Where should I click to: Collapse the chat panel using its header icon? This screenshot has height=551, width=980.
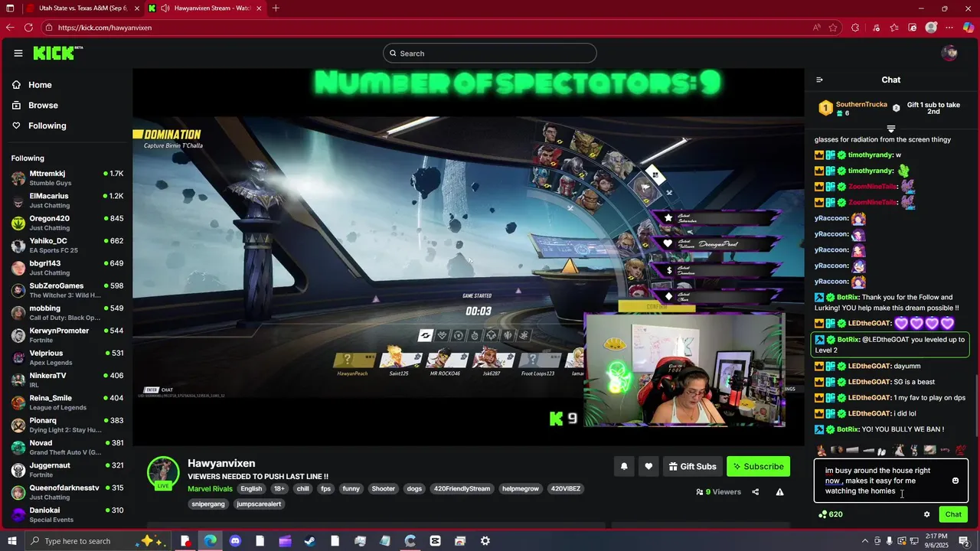819,80
